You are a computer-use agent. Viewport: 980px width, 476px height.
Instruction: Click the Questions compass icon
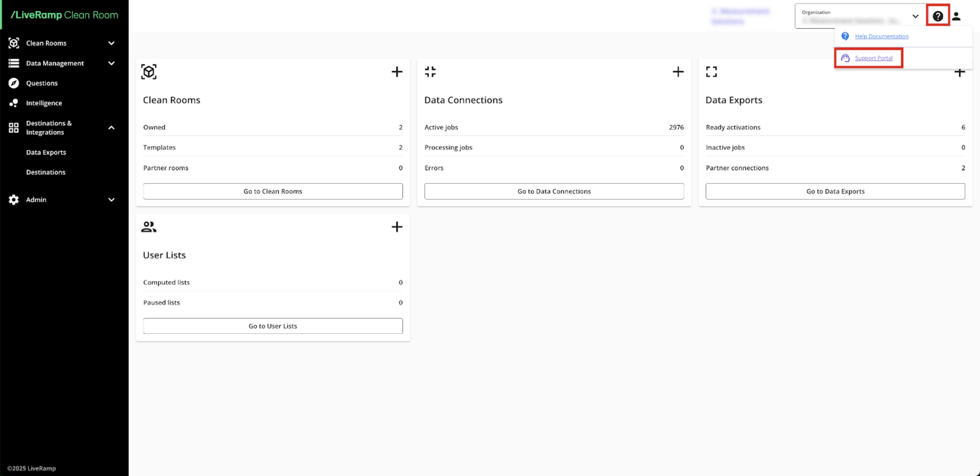pos(14,83)
